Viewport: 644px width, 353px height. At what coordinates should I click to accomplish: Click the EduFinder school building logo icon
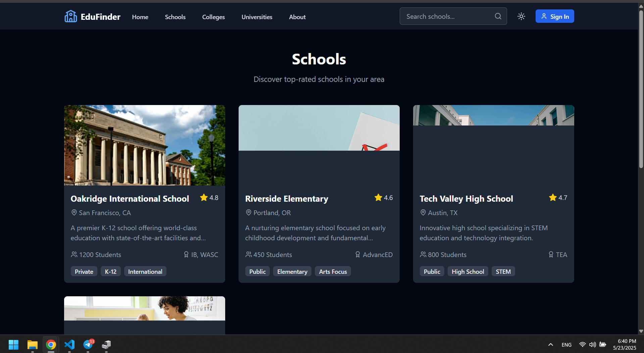coord(70,16)
